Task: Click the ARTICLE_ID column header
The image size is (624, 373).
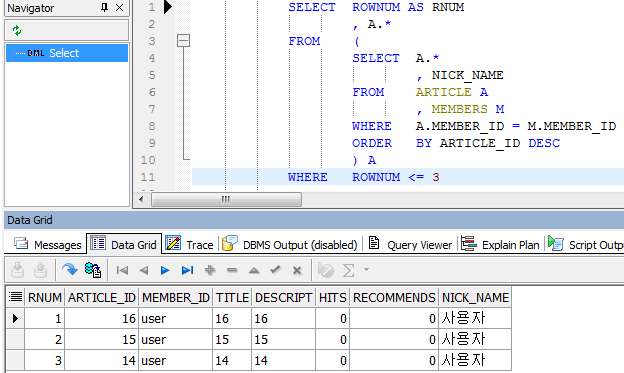Action: click(101, 297)
